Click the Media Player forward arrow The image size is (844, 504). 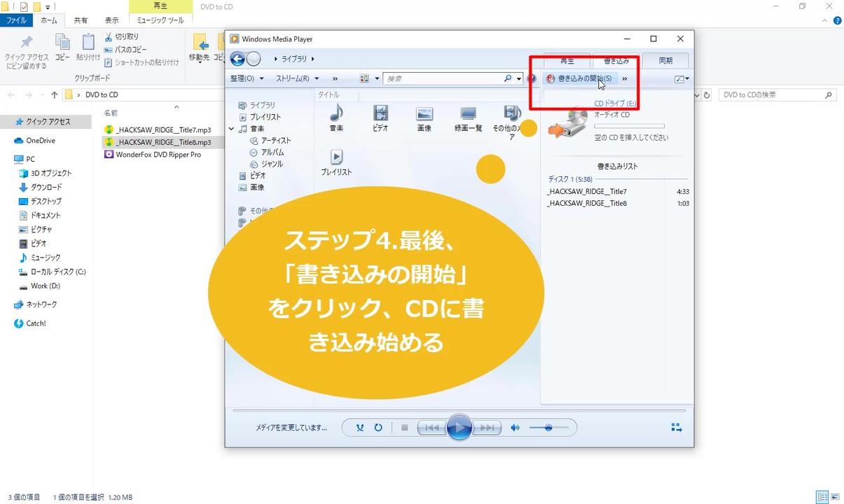254,59
